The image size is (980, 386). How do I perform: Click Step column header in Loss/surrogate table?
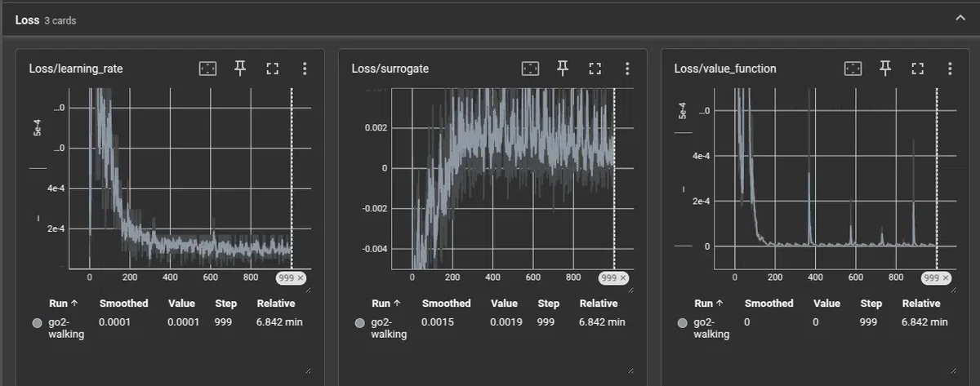[548, 304]
